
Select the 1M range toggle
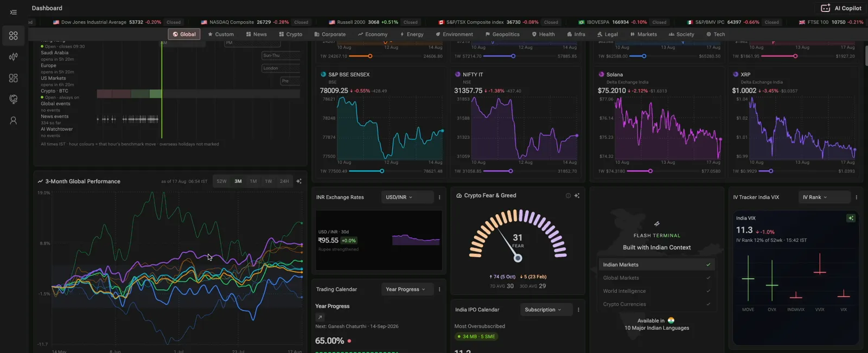pyautogui.click(x=253, y=181)
